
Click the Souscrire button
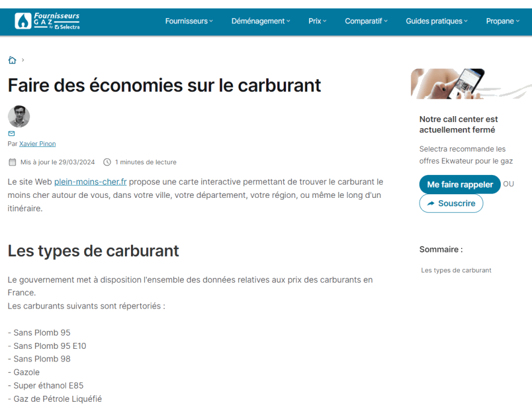451,203
